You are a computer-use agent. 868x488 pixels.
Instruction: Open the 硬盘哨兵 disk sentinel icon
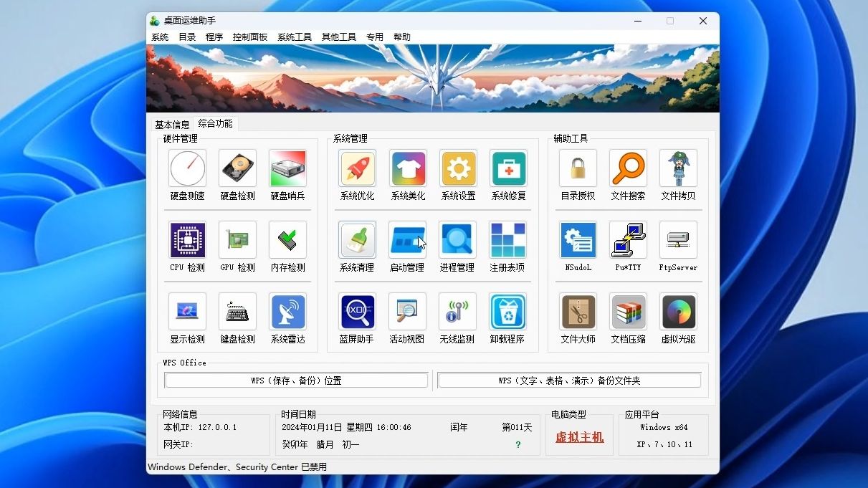point(288,168)
